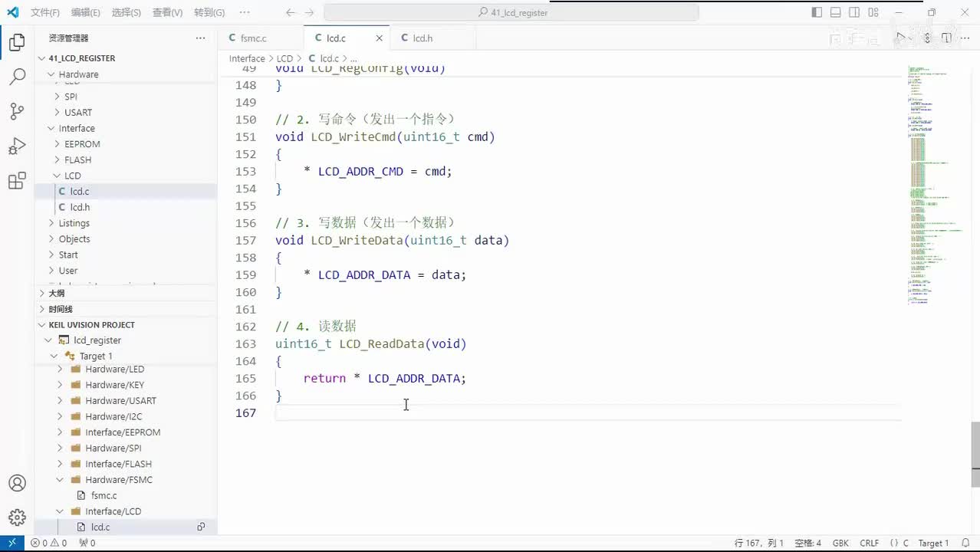Viewport: 980px width, 552px height.
Task: Open the Manage gear icon
Action: (x=17, y=517)
